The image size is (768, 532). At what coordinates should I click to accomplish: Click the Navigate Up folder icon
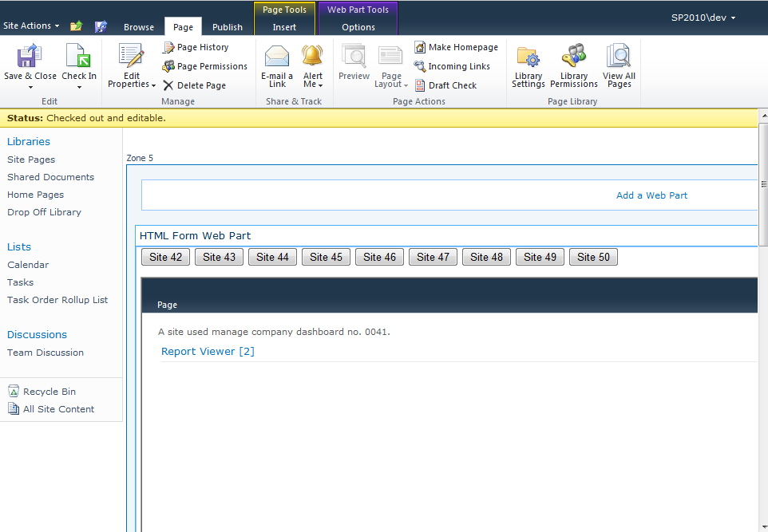tap(77, 26)
